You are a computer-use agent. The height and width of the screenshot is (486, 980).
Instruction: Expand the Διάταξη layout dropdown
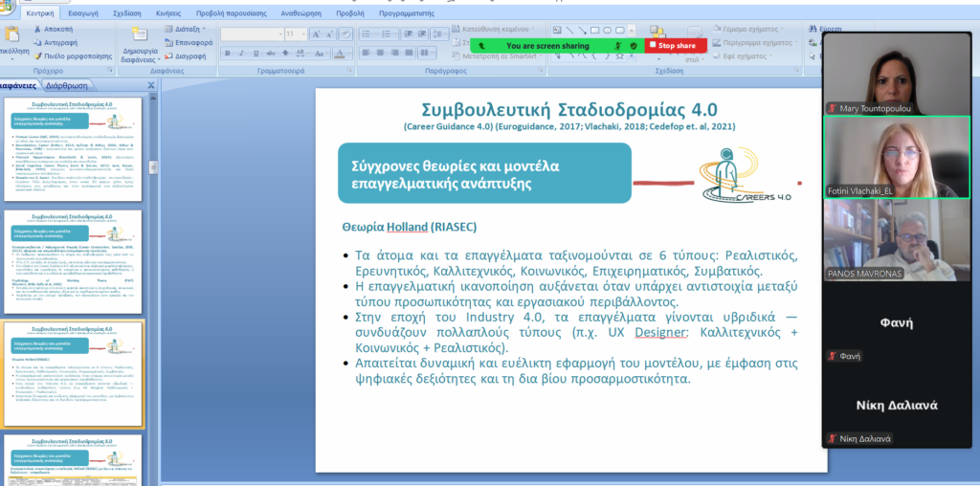pyautogui.click(x=186, y=29)
